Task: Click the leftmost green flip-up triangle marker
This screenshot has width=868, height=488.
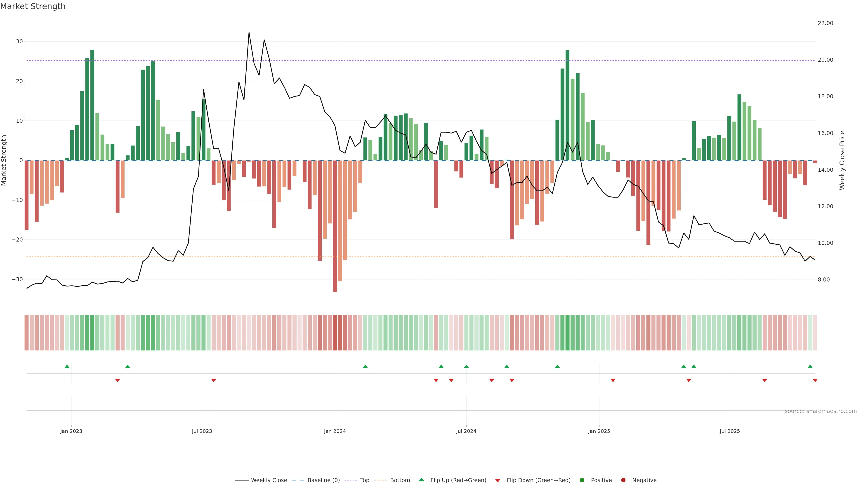Action: point(67,366)
